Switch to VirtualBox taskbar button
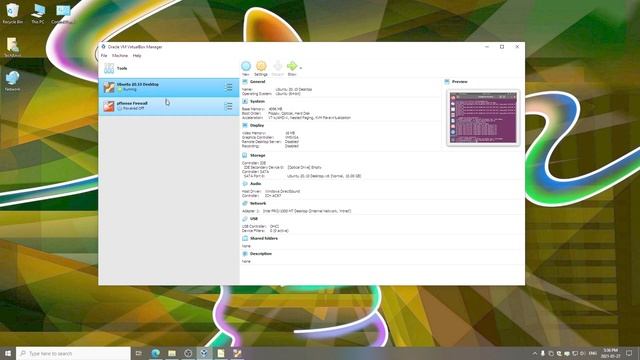The image size is (640, 360). 204,353
